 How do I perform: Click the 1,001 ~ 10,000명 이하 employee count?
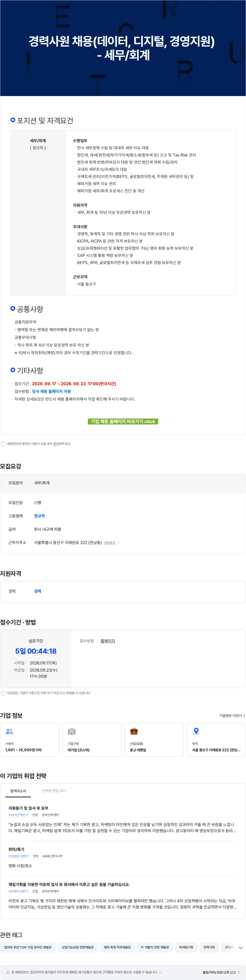(24, 750)
